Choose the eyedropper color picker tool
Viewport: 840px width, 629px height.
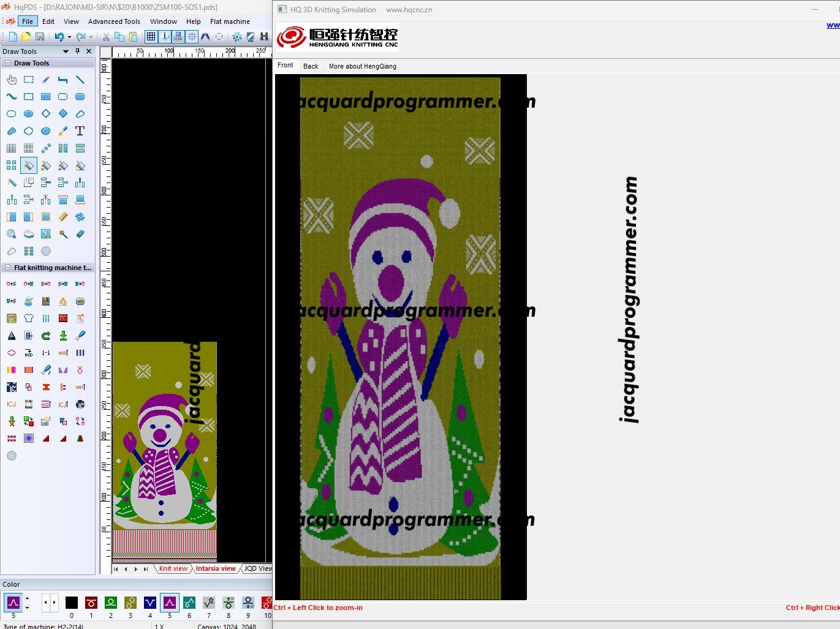coord(62,131)
